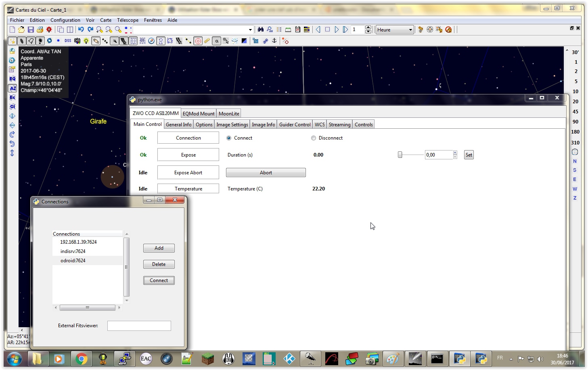The width and height of the screenshot is (588, 370).
Task: Flip the chart horizontally
Action: (x=13, y=116)
